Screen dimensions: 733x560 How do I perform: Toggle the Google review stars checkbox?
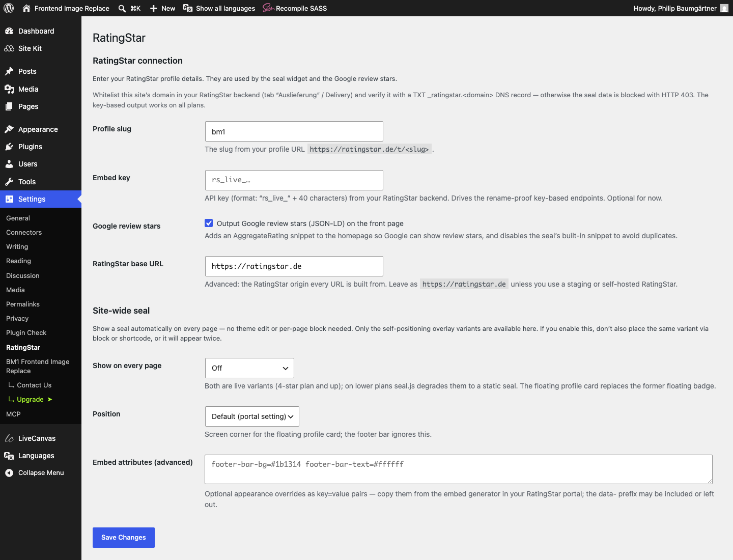click(209, 223)
